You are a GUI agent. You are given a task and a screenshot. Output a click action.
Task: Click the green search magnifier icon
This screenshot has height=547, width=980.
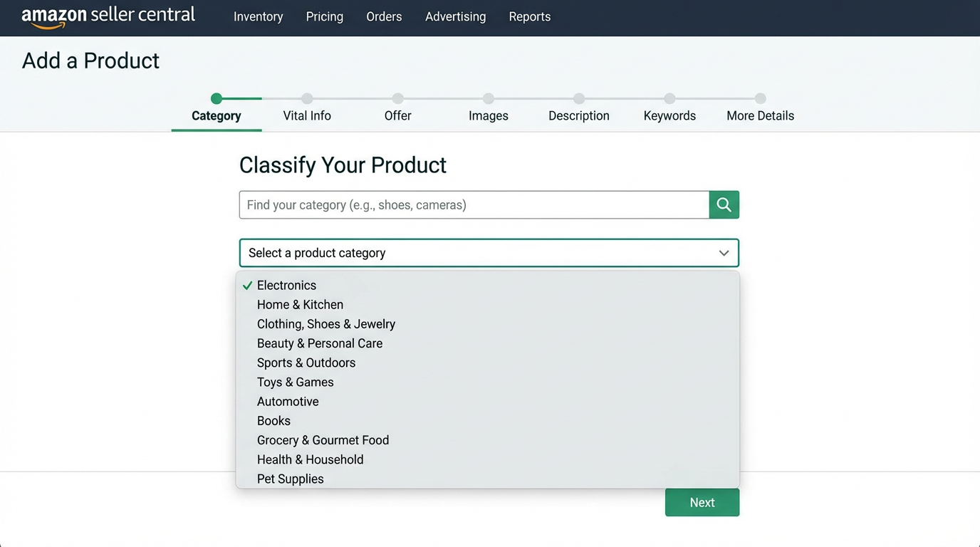724,204
